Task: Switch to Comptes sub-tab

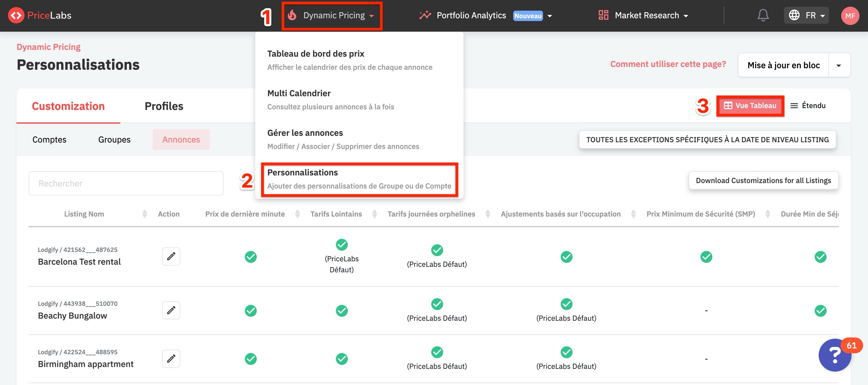Action: 50,139
